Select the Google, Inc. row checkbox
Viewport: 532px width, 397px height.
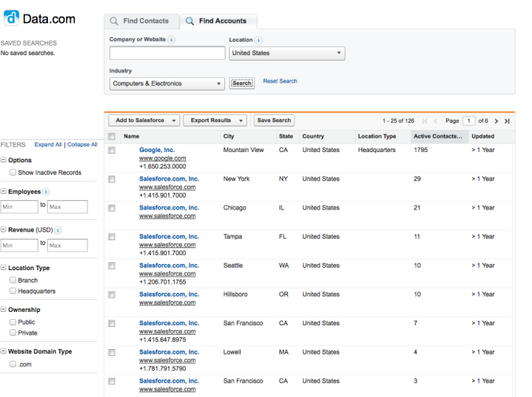112,150
